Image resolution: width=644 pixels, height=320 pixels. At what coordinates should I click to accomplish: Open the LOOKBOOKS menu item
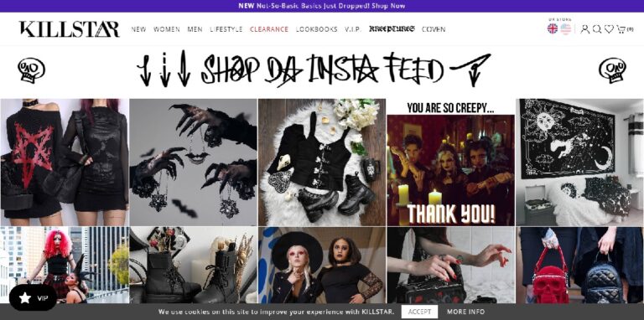(x=316, y=29)
